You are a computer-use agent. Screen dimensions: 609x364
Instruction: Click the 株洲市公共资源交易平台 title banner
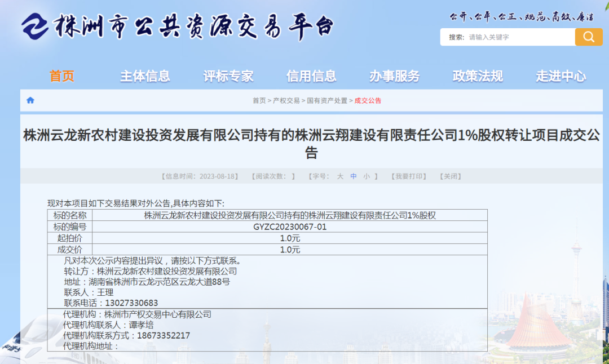tap(193, 26)
